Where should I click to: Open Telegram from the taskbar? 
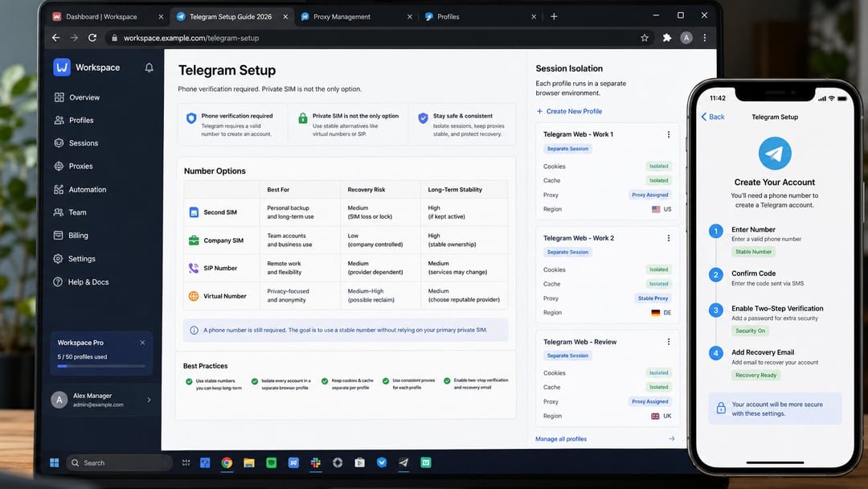[403, 462]
